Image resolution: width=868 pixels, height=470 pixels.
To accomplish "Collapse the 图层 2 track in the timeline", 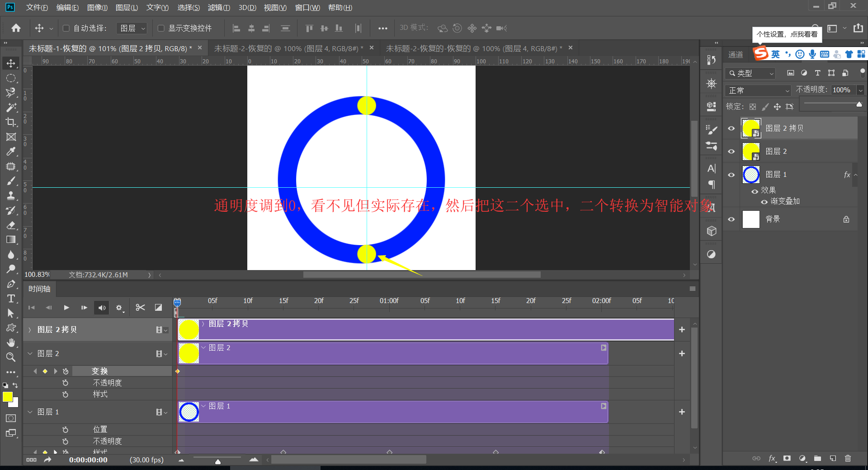I will [30, 353].
